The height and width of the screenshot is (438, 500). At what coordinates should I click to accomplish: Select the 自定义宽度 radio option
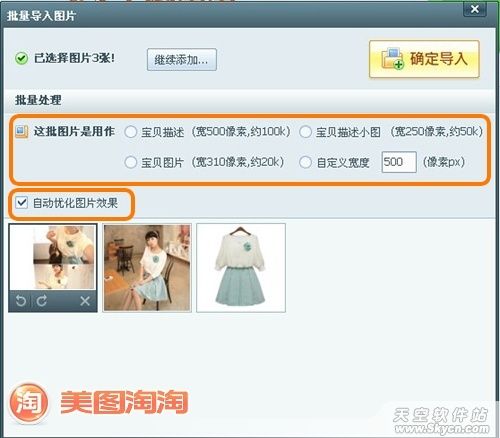[305, 163]
